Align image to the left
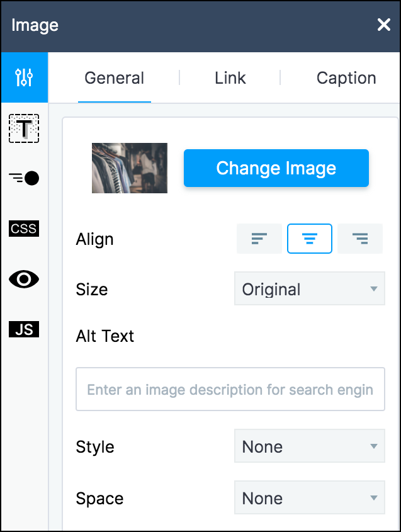The image size is (401, 532). (x=259, y=239)
